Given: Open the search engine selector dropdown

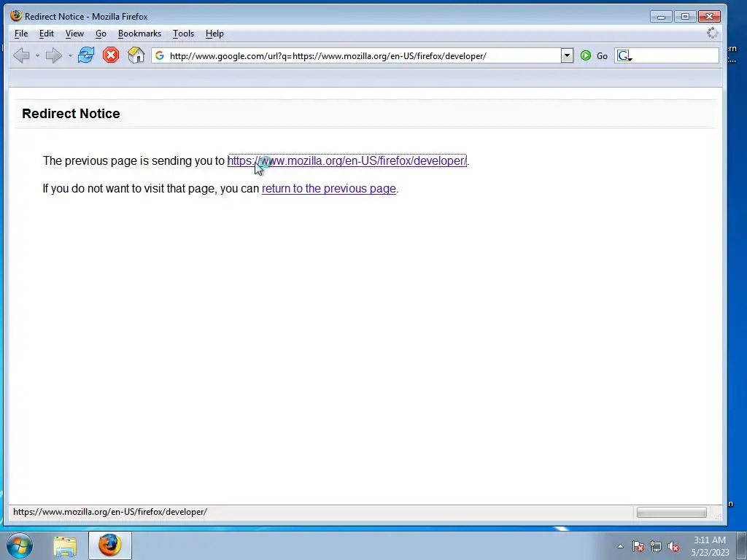Looking at the screenshot, I should tap(624, 56).
